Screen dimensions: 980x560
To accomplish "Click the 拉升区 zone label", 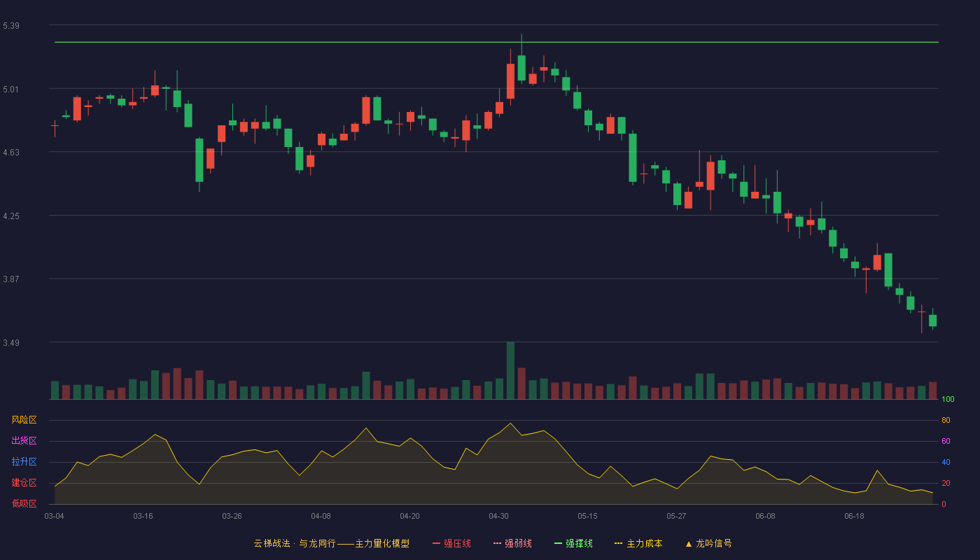I will click(24, 462).
